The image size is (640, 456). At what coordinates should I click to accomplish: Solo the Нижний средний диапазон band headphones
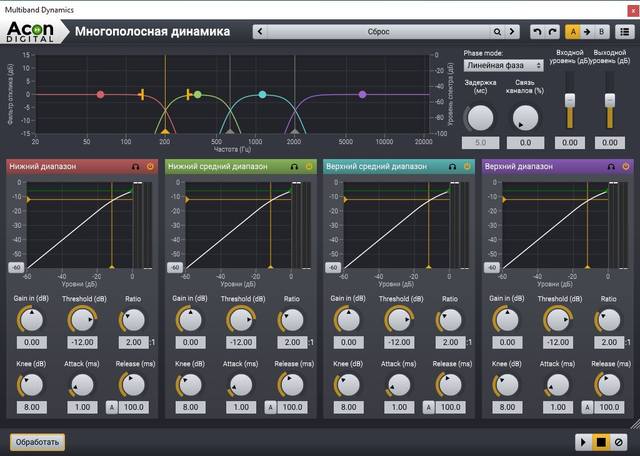click(x=294, y=167)
